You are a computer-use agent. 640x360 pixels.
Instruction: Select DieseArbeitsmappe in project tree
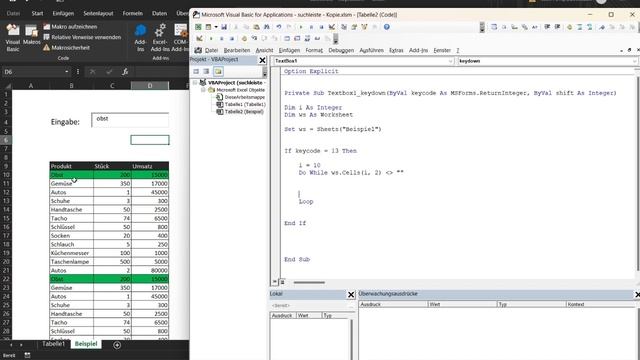click(x=244, y=97)
